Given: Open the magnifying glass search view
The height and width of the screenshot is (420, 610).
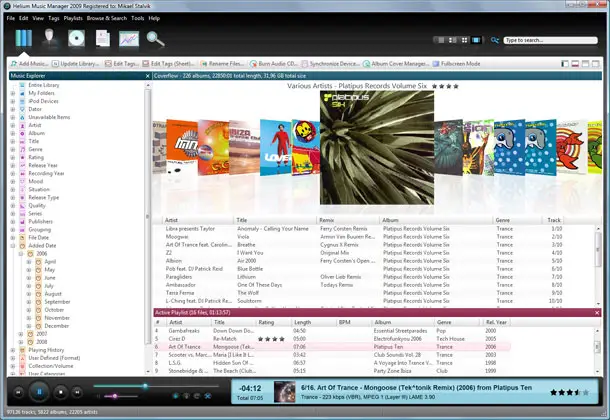Looking at the screenshot, I should [155, 39].
